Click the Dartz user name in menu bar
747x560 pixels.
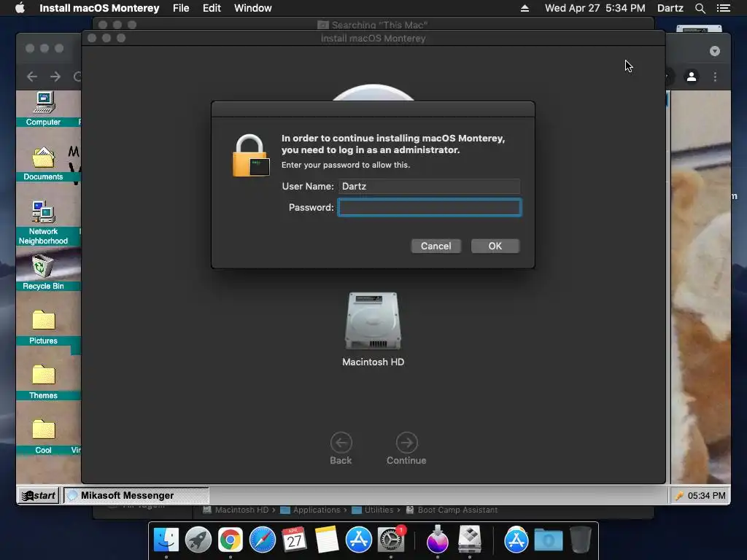pyautogui.click(x=670, y=8)
